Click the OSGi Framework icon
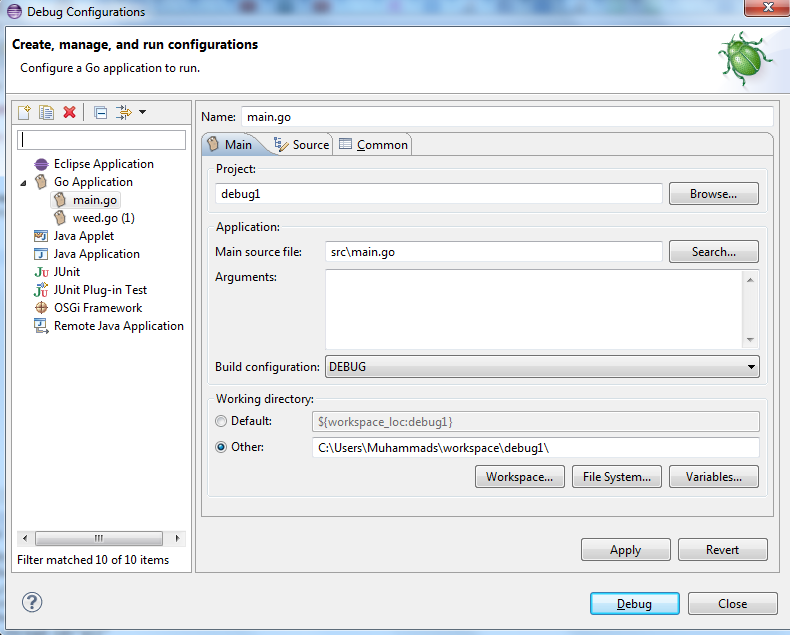Viewport: 790px width, 635px height. coord(41,308)
